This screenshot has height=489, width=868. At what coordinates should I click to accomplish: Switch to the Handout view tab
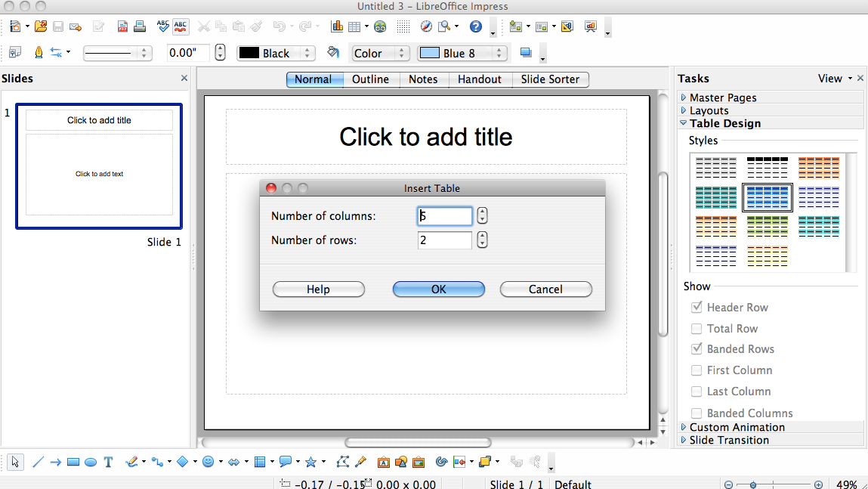(x=480, y=79)
